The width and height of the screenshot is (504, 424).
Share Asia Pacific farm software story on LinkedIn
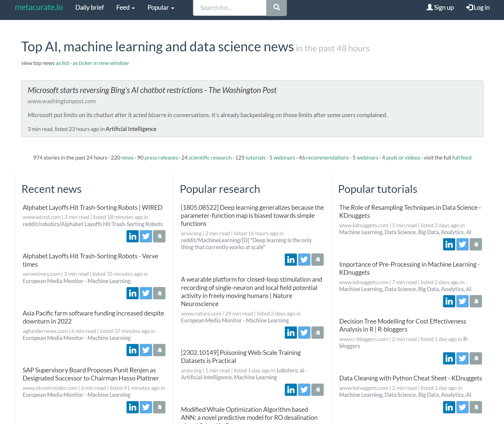pyautogui.click(x=132, y=350)
